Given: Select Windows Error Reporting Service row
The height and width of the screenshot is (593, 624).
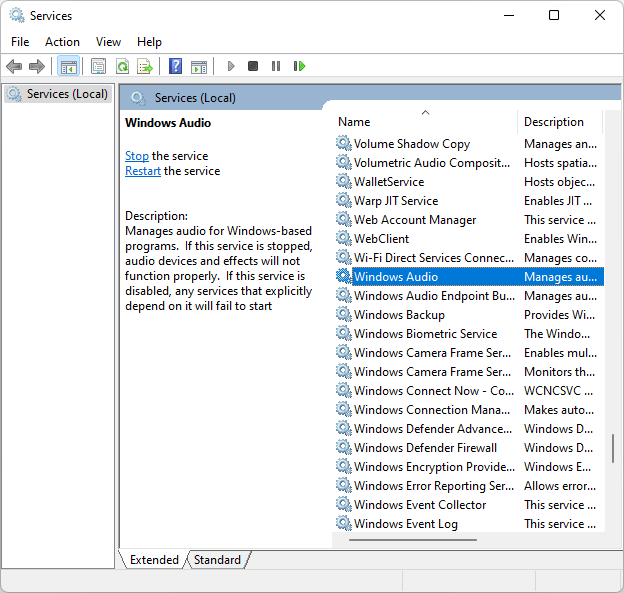Looking at the screenshot, I should (469, 486).
